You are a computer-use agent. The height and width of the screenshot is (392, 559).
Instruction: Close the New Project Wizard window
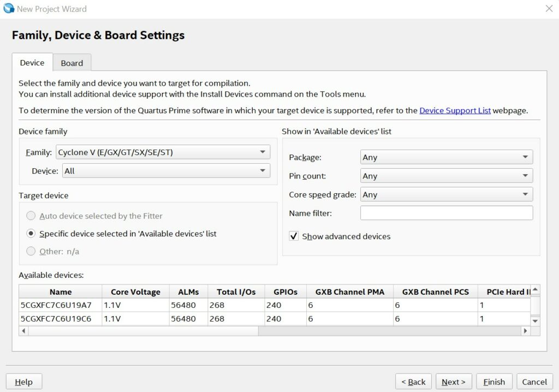(549, 9)
